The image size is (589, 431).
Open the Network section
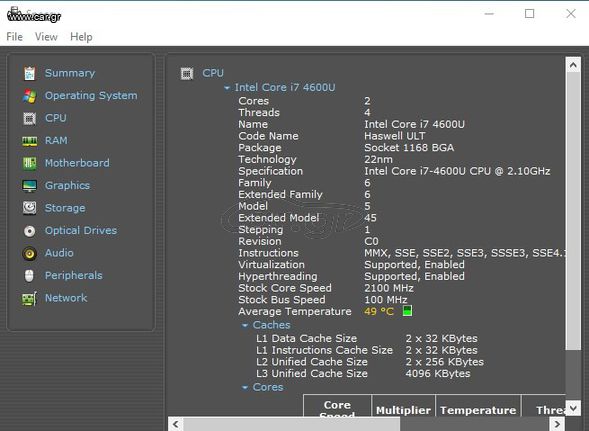coord(66,298)
